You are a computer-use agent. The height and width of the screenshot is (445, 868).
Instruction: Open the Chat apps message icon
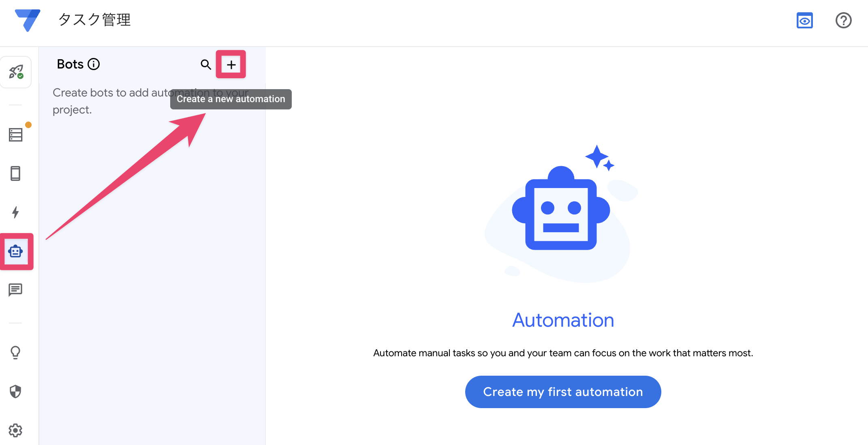pyautogui.click(x=15, y=290)
